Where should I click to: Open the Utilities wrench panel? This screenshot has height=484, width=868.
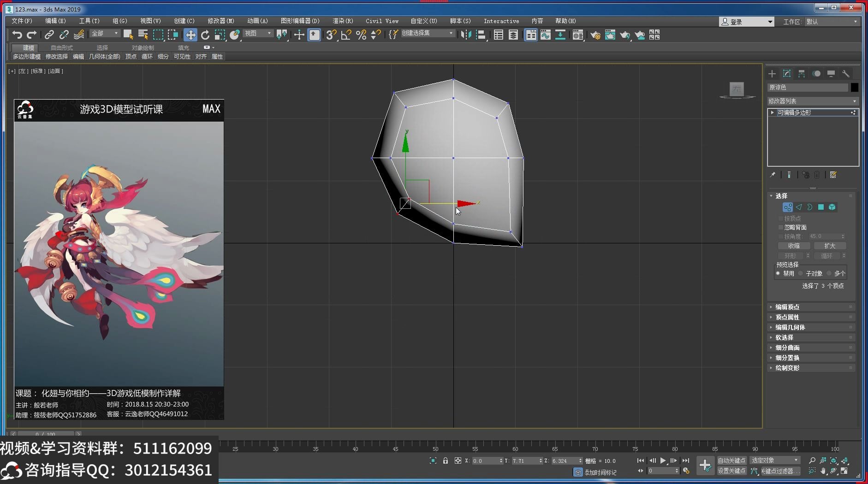click(x=846, y=73)
